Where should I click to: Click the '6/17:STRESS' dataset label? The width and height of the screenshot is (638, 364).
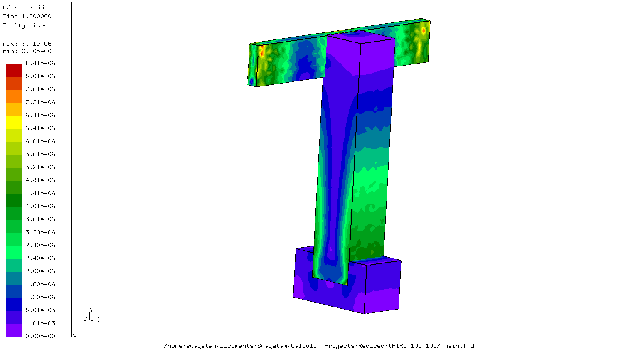click(x=23, y=7)
